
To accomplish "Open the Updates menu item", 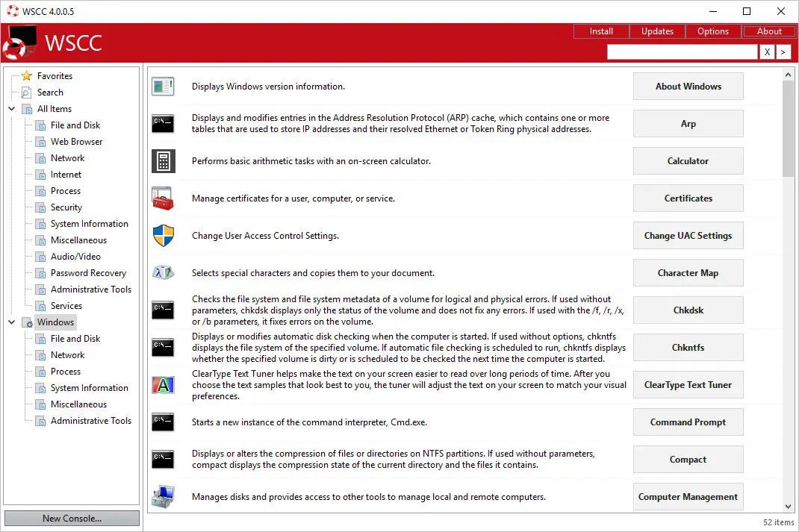I will point(657,31).
